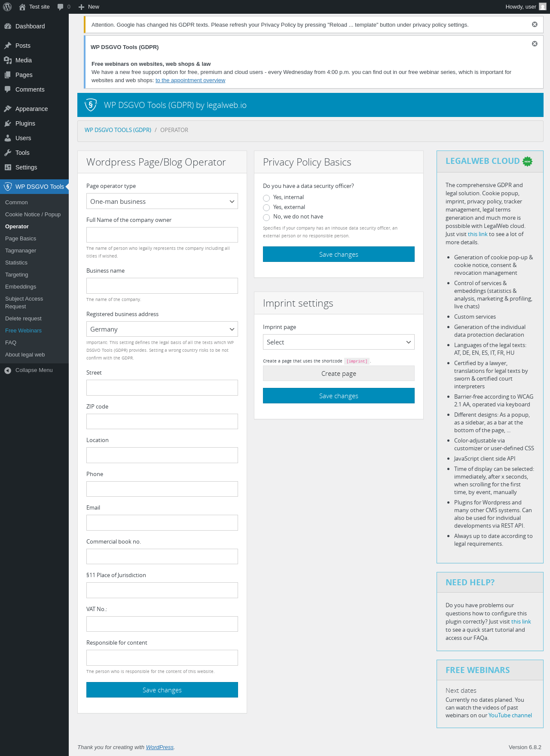The image size is (550, 756).
Task: Follow the to the appointment overview link
Action: (x=190, y=80)
